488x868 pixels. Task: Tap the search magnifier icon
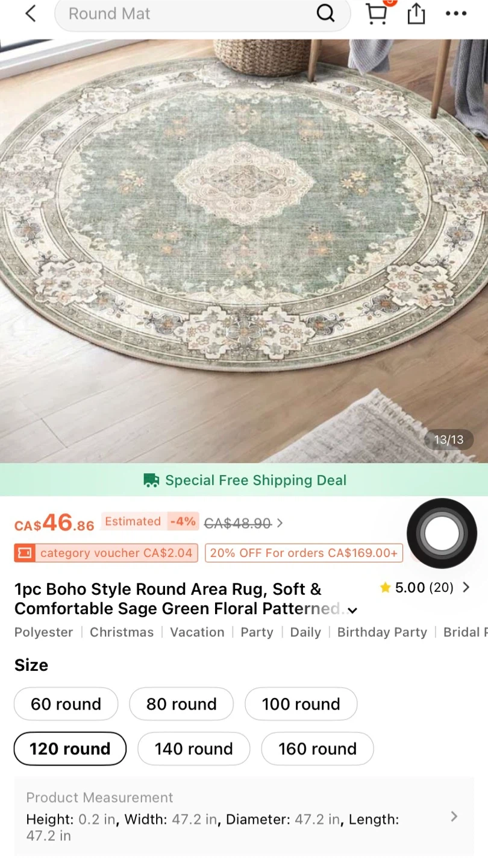coord(325,13)
